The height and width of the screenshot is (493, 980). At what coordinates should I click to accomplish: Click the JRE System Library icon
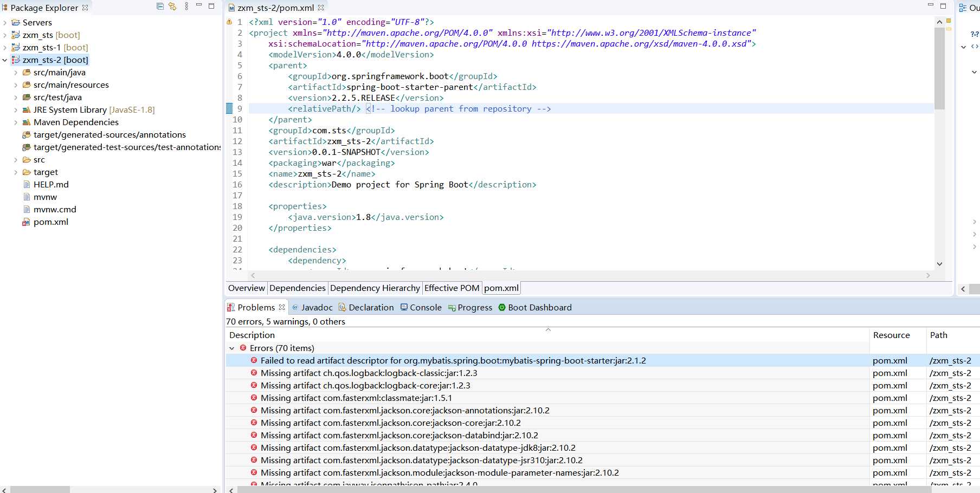27,109
